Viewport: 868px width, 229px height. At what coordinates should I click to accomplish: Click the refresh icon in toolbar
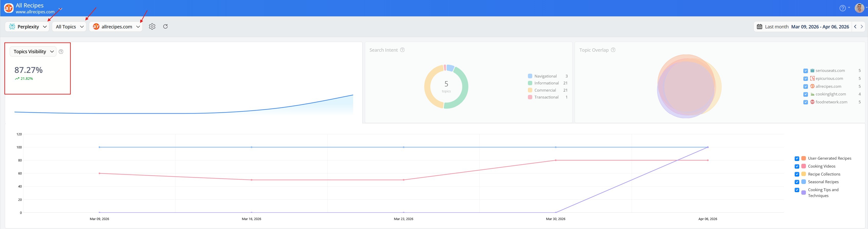[x=165, y=26]
